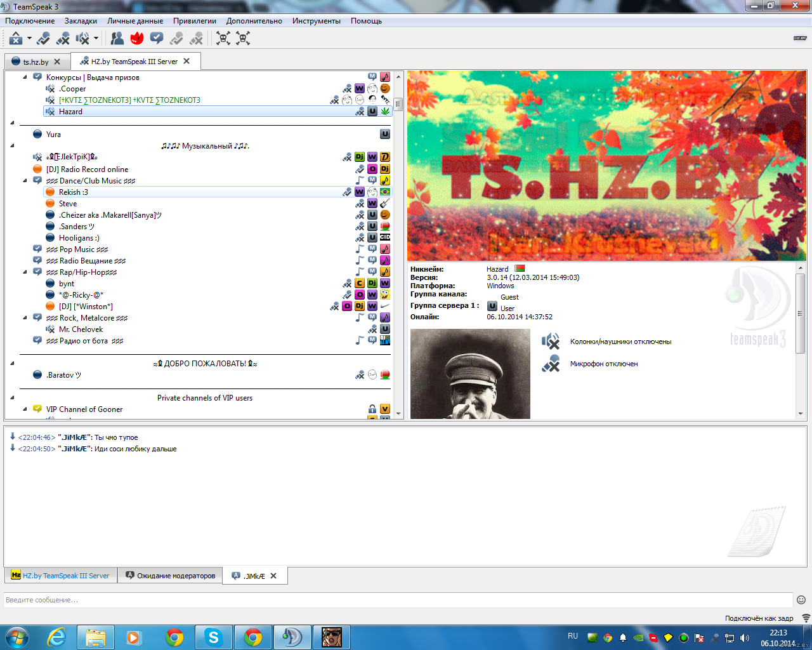This screenshot has height=650, width=812.
Task: Click the greyed microphone-with-cross toolbar icon
Action: (x=196, y=39)
